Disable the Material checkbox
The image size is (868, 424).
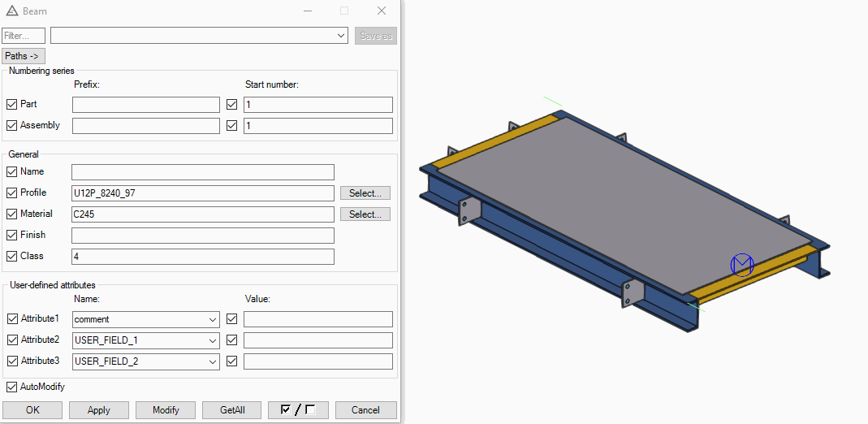coord(12,214)
